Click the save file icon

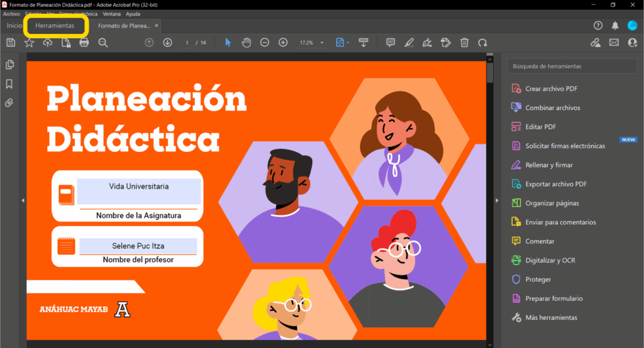coord(11,43)
